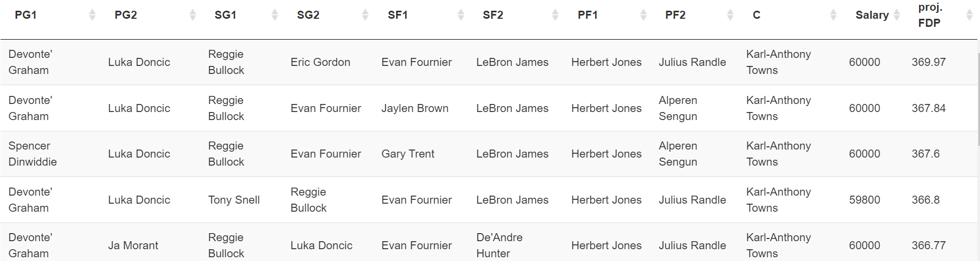The width and height of the screenshot is (980, 261).
Task: Click the sort arrows beside PG2
Action: coord(193,15)
